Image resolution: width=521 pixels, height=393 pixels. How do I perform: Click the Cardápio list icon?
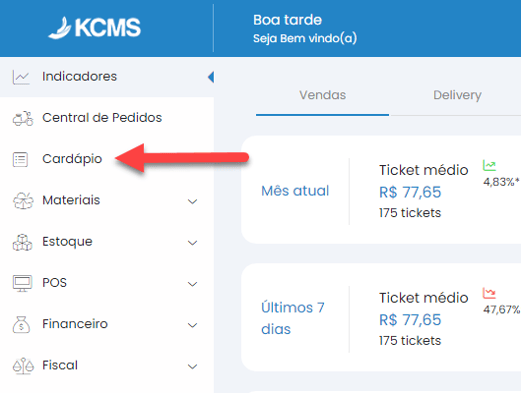click(20, 159)
